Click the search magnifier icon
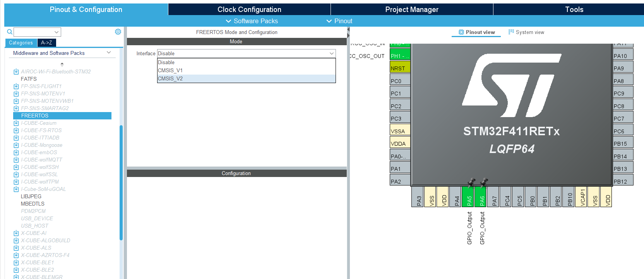This screenshot has height=279, width=644. pyautogui.click(x=10, y=32)
